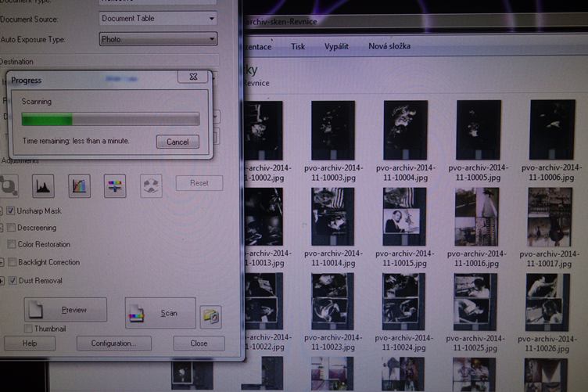Click file name pvo-archiv-2014-11-10015.jpg
This screenshot has height=392, width=588.
click(x=404, y=258)
